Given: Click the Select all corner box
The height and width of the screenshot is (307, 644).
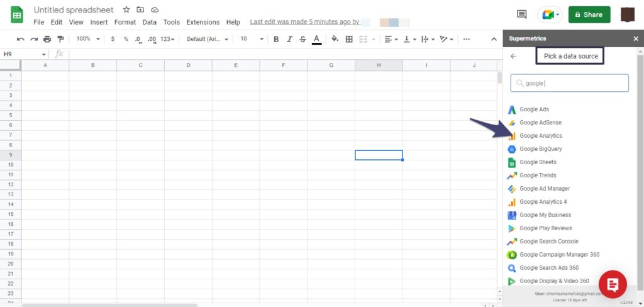Looking at the screenshot, I should point(10,65).
